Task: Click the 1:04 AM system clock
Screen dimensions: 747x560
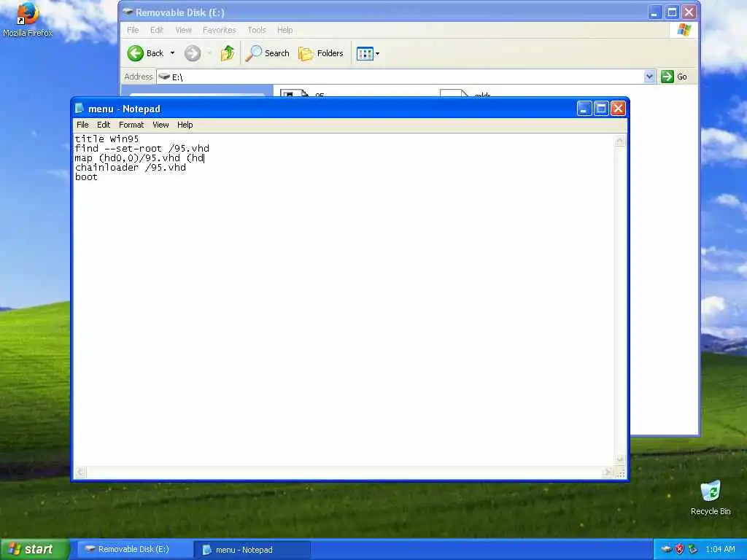Action: tap(720, 549)
